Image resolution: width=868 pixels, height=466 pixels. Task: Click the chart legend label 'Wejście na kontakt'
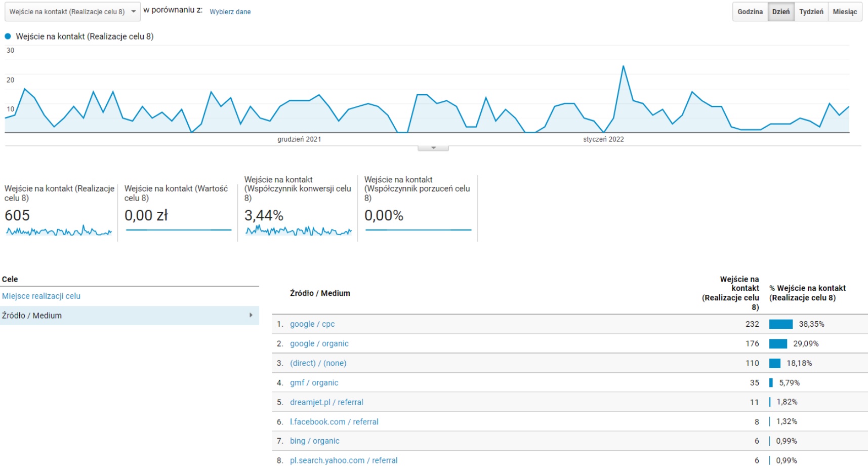coord(85,36)
